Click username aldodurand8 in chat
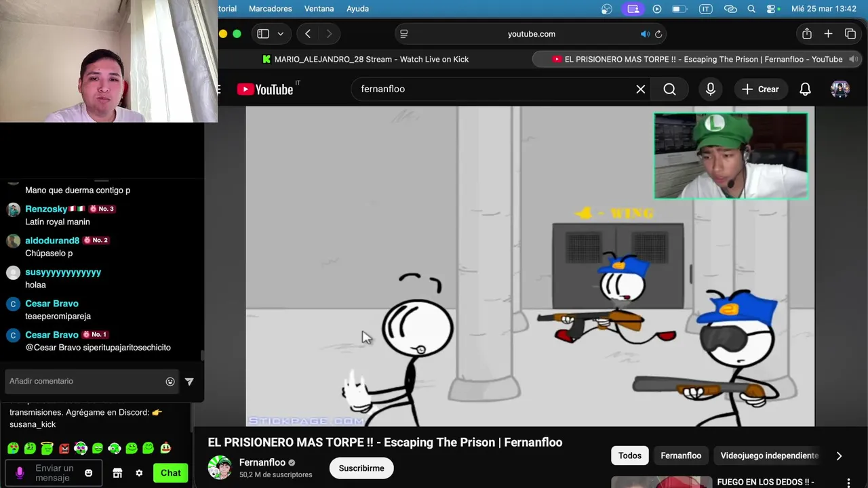 click(x=52, y=241)
